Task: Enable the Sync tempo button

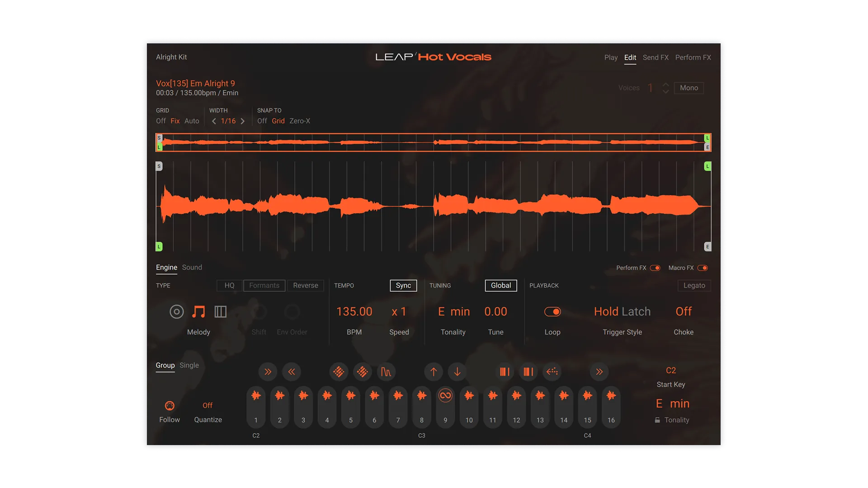Action: tap(403, 285)
